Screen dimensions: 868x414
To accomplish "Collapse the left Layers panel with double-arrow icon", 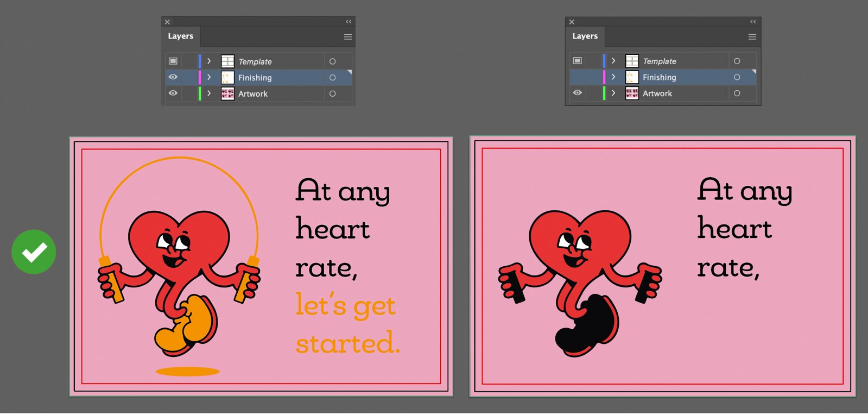I will [x=349, y=22].
